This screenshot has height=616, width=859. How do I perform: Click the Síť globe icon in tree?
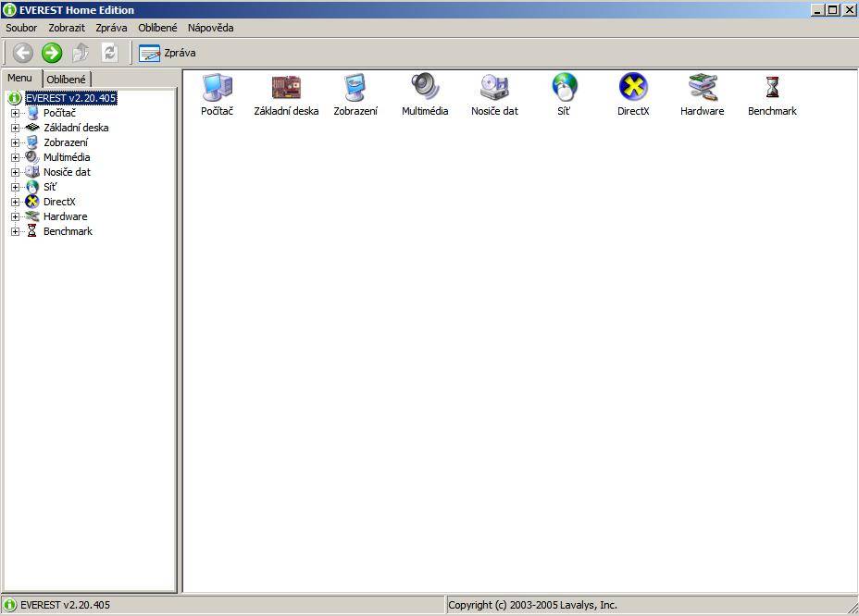coord(32,187)
